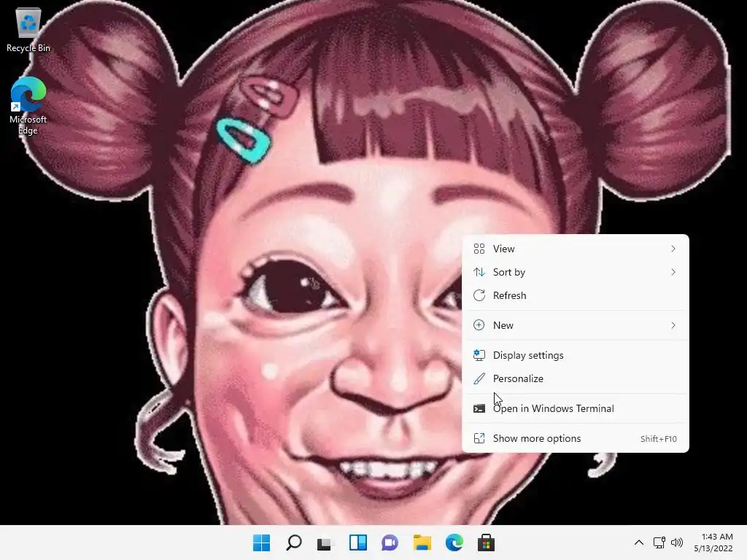747x560 pixels.
Task: Open Microsoft Store from the taskbar
Action: point(486,542)
